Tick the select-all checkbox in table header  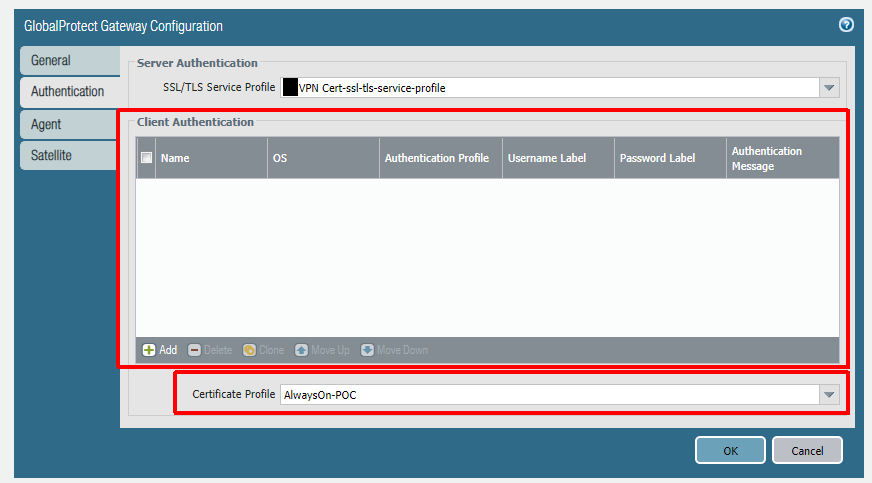[146, 158]
